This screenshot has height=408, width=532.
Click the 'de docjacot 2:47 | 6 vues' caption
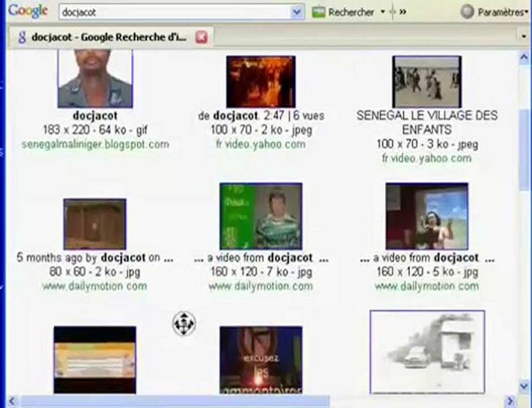(x=261, y=116)
